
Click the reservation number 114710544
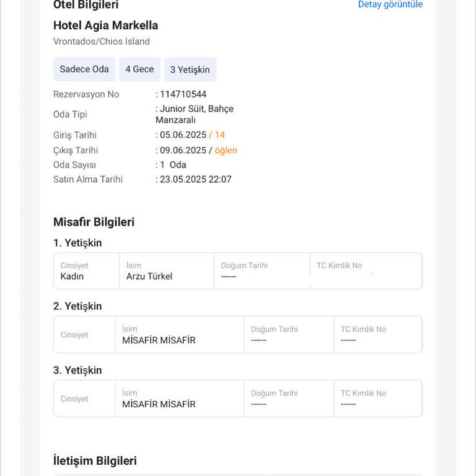coord(183,94)
